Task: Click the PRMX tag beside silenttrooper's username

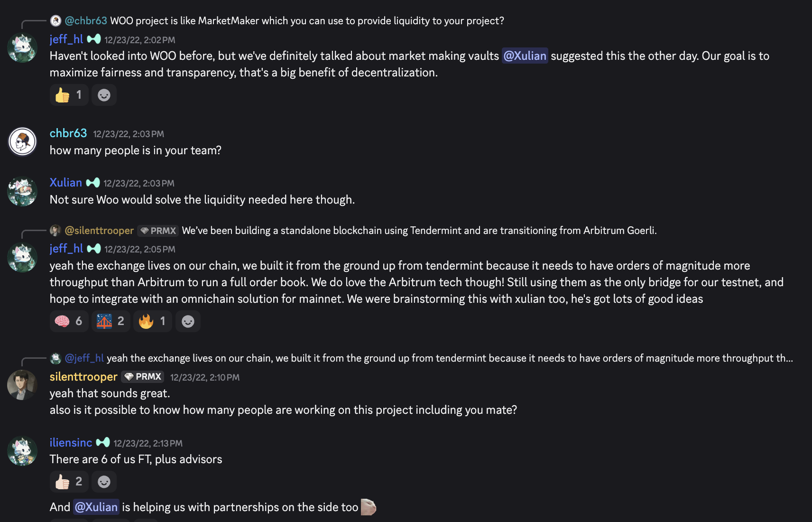Action: (143, 377)
